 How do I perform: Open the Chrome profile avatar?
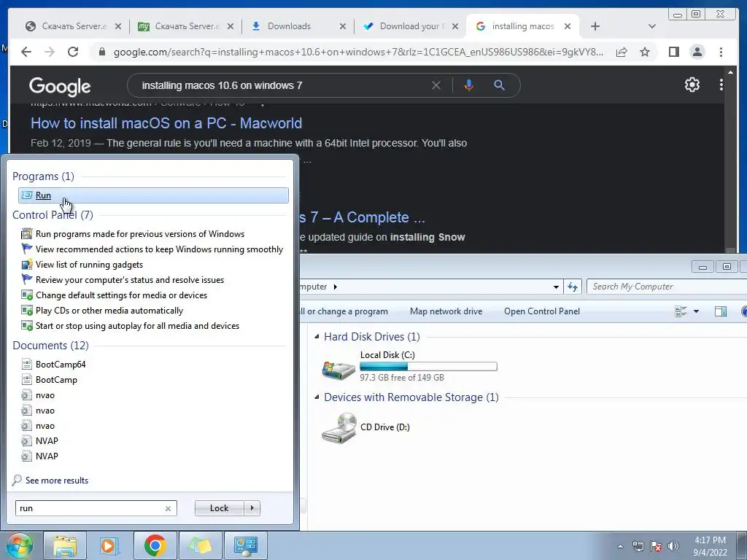pyautogui.click(x=697, y=52)
